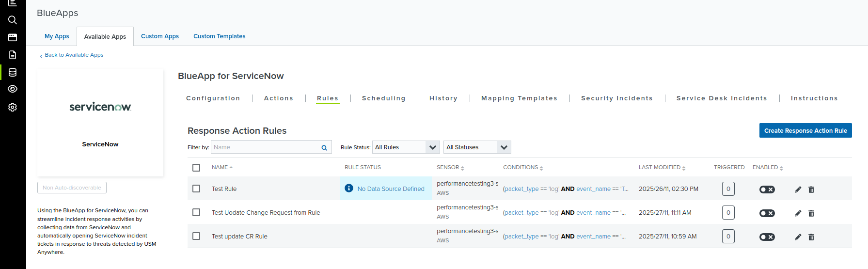Sort by the ENABLED column
The height and width of the screenshot is (269, 868).
[x=781, y=168]
